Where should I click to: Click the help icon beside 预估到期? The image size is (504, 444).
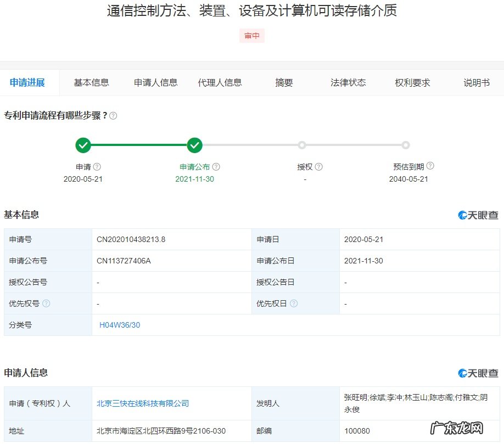tap(431, 166)
